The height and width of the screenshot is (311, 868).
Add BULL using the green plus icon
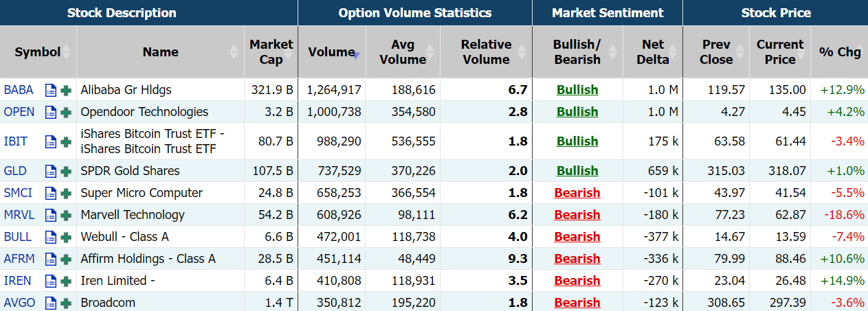pyautogui.click(x=66, y=237)
